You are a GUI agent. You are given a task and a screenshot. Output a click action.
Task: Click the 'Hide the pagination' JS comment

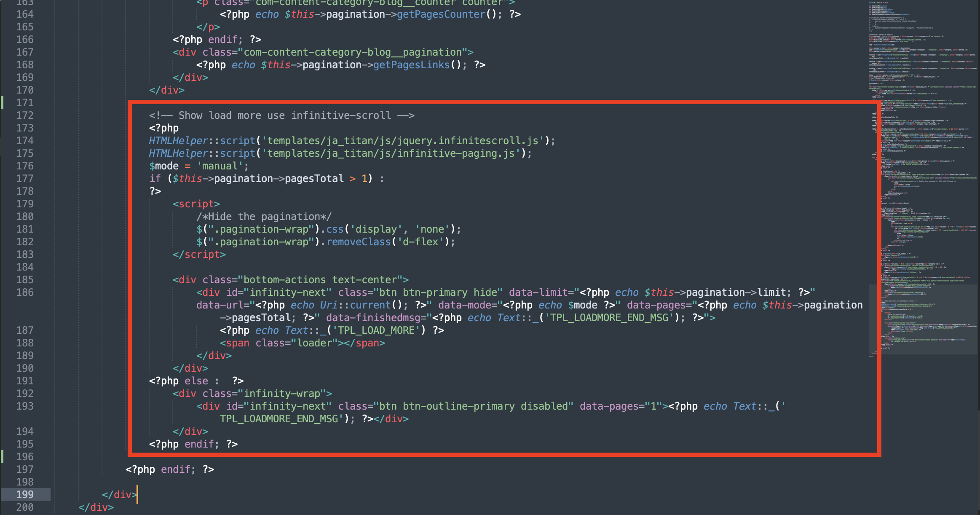pos(264,217)
